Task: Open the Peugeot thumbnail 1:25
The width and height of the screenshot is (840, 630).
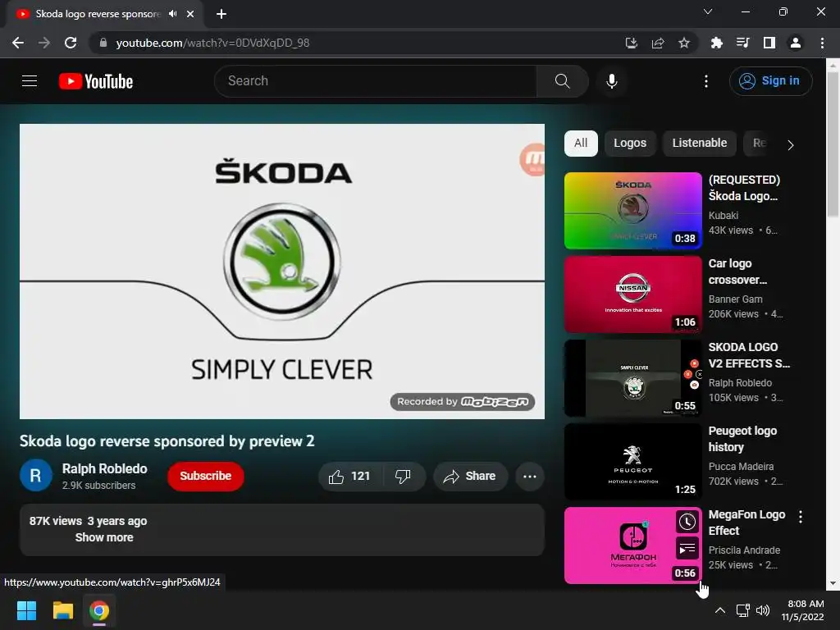Action: click(x=632, y=462)
